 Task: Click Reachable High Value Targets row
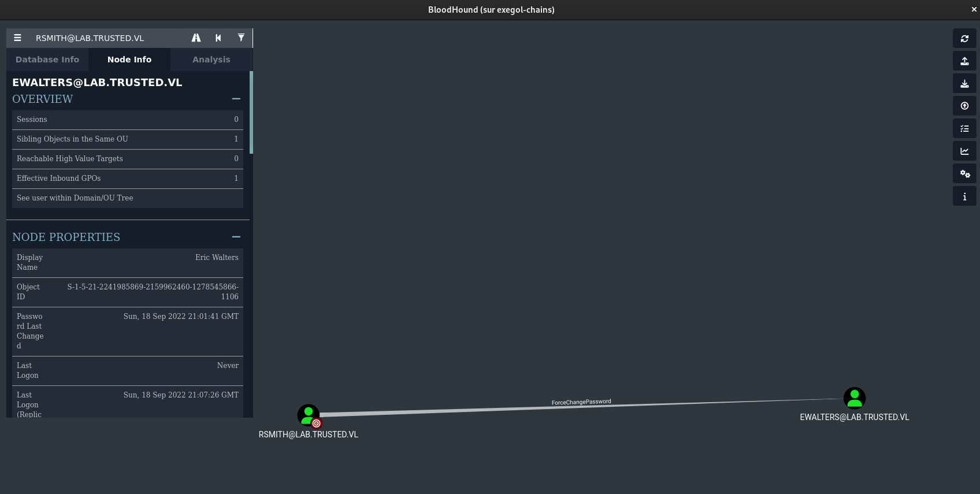tap(128, 159)
